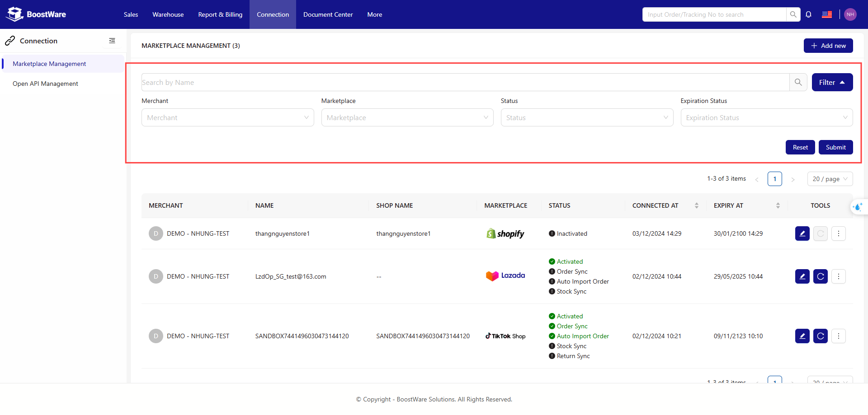Click the 30/01/2100 14:29 expiry date
Screen dimensions: 868x415
point(738,233)
